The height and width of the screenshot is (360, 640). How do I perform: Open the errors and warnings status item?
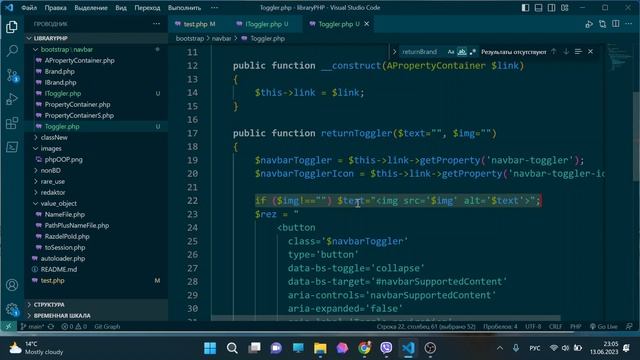coord(74,327)
